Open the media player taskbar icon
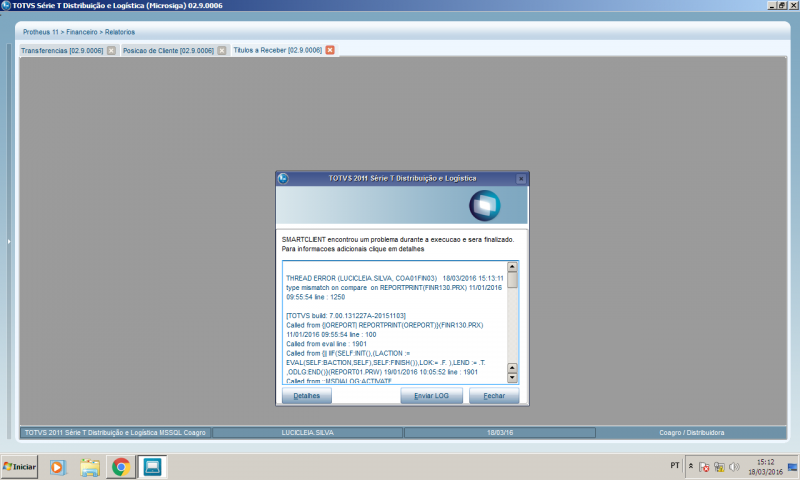The image size is (800, 480). 58,467
